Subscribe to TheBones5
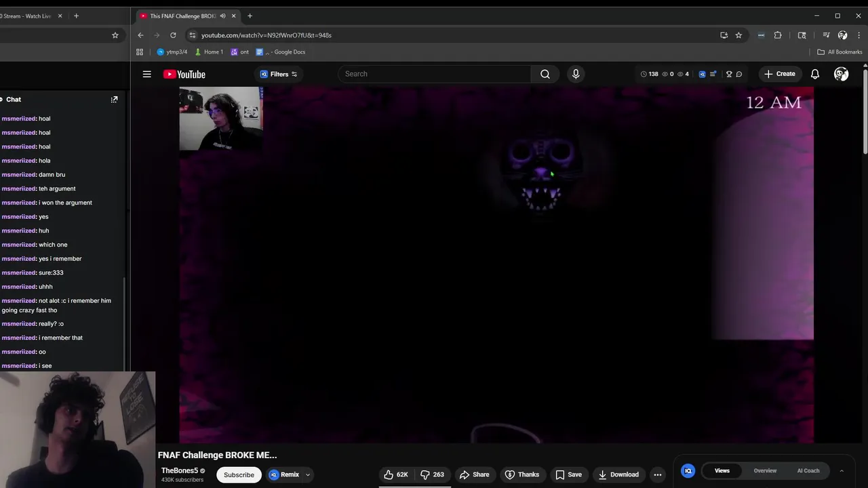 coord(239,474)
